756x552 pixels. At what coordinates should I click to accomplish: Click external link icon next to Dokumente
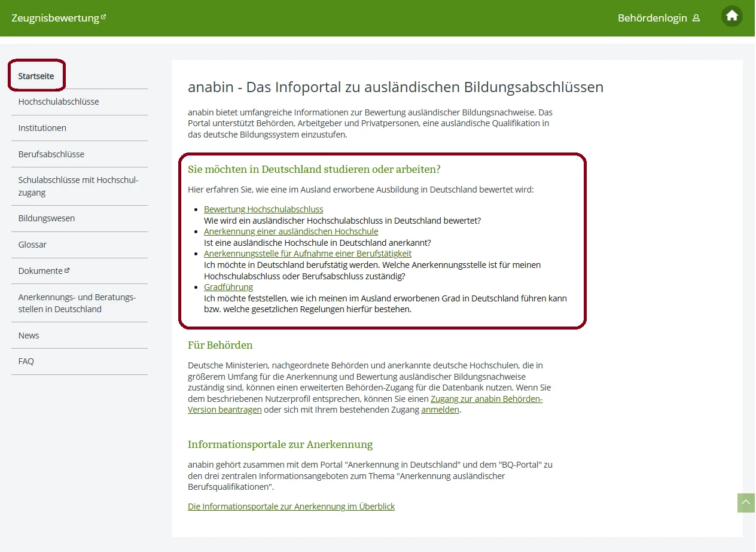coord(67,270)
